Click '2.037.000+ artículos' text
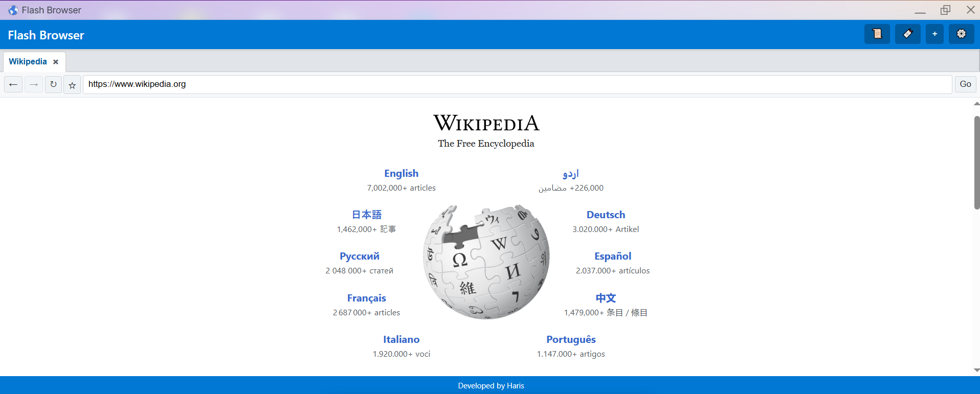This screenshot has height=394, width=980. 613,271
